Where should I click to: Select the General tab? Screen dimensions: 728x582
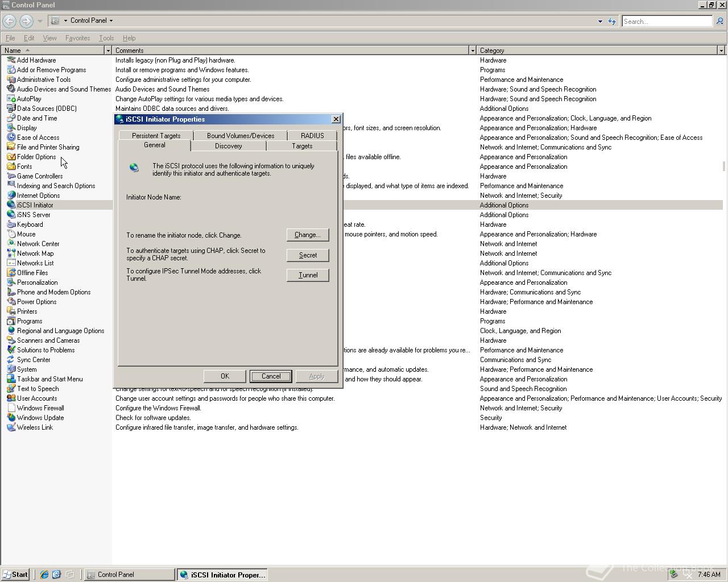154,145
